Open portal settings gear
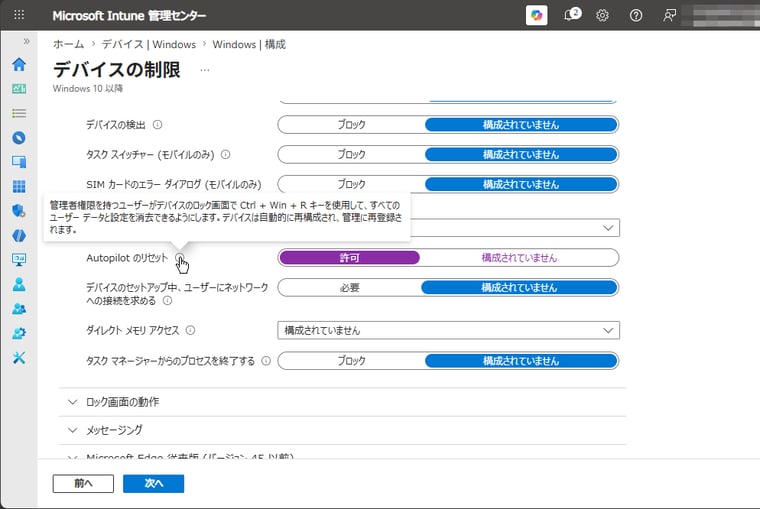This screenshot has width=760, height=509. [x=602, y=16]
